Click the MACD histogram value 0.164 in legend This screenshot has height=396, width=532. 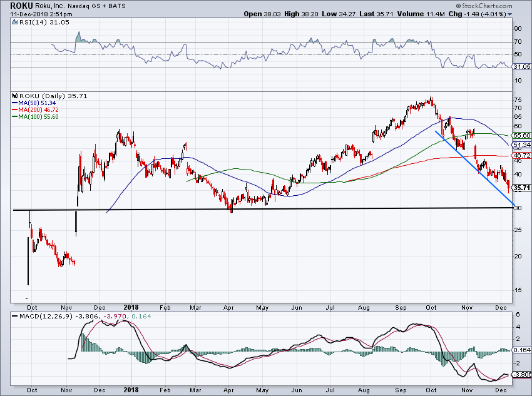tap(141, 317)
